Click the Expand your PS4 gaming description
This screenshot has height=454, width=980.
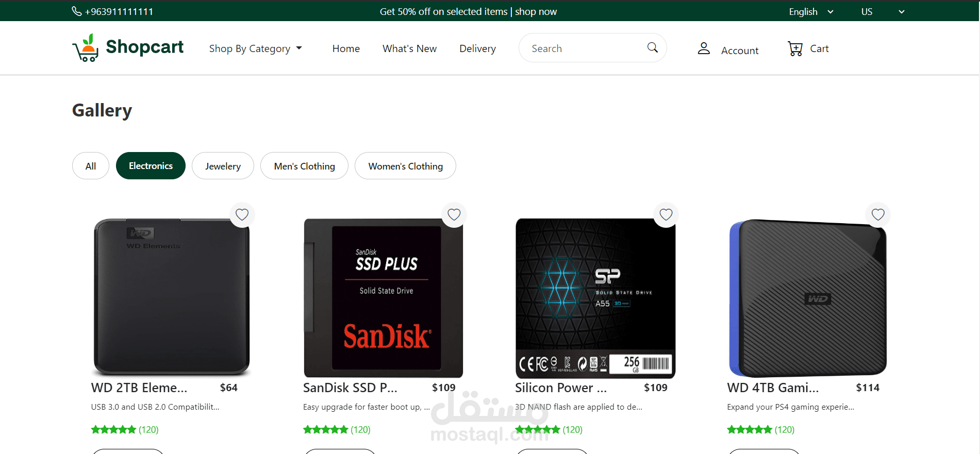coord(790,407)
